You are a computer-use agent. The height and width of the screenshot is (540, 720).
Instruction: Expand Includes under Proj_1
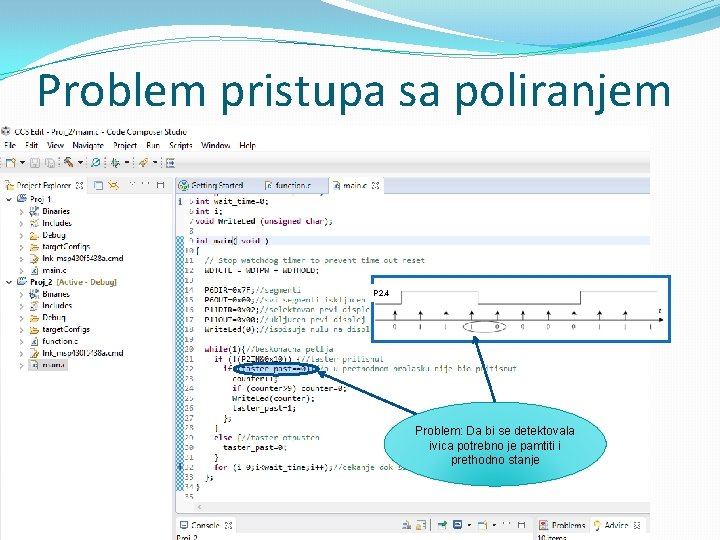pos(21,224)
